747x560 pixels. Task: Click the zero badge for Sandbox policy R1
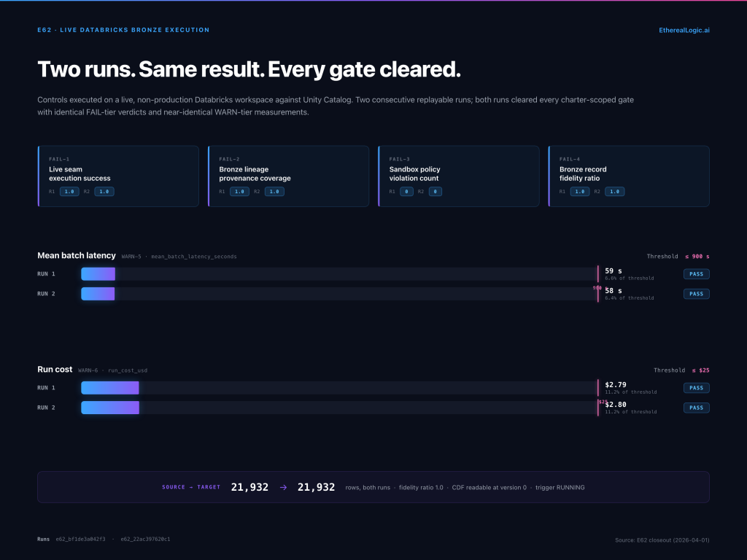pos(406,191)
